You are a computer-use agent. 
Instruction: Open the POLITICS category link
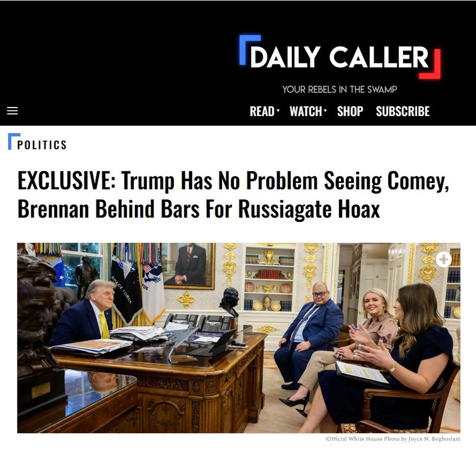pos(41,145)
